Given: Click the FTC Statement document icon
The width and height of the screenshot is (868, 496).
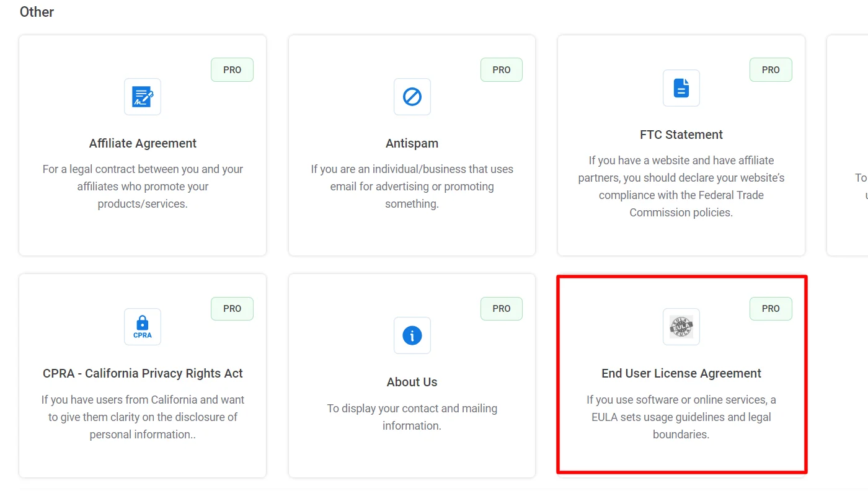Looking at the screenshot, I should [681, 88].
